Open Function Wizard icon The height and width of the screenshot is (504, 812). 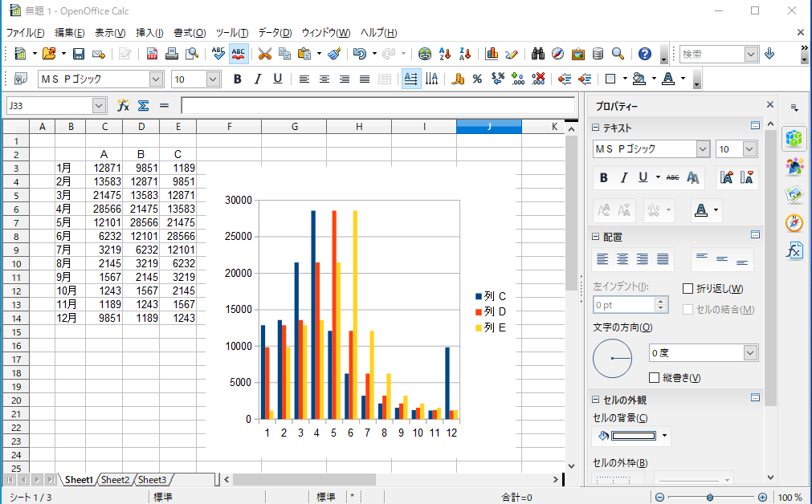coord(123,106)
